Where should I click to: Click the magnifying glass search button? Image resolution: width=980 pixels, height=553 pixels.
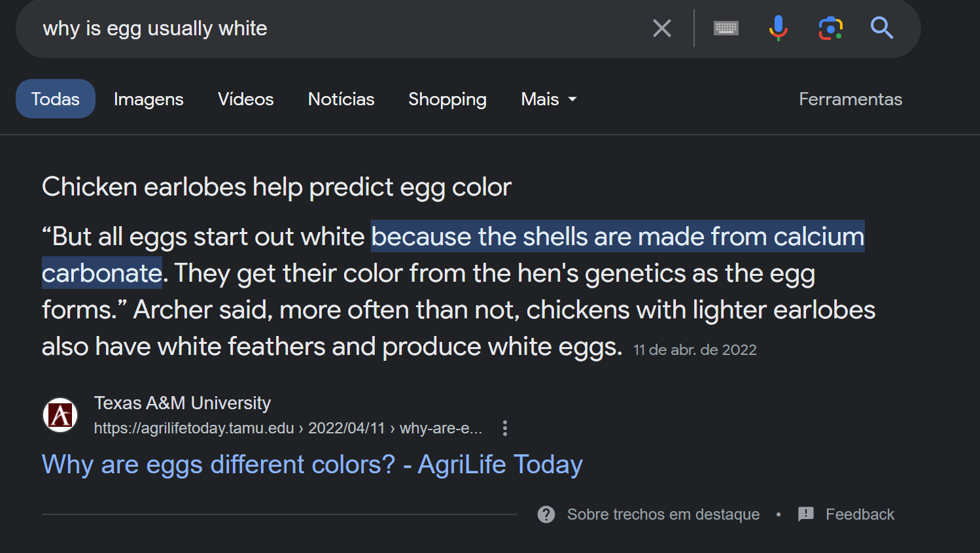(882, 28)
